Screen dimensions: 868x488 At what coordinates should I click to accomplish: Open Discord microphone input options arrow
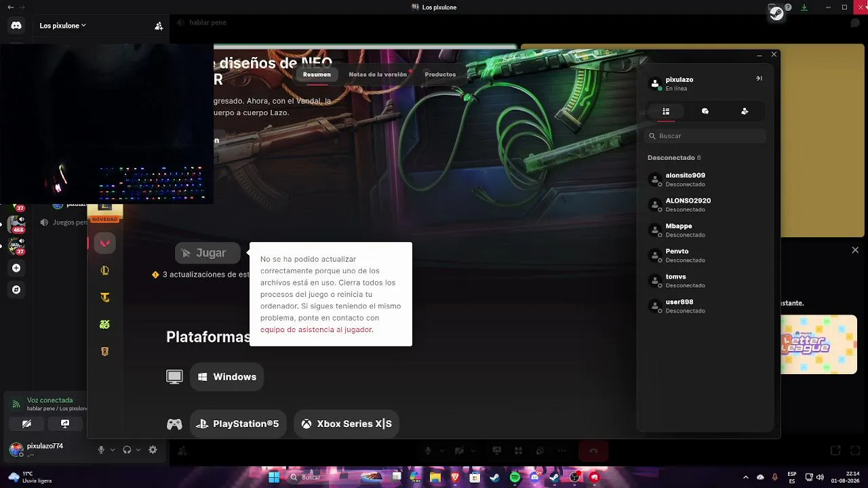click(x=113, y=449)
